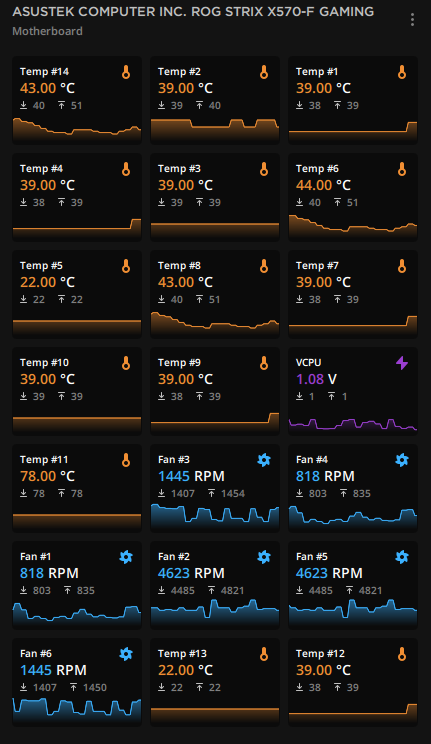Click the Temp #12 thermometer icon
Screen dimensions: 431x744
[402, 654]
